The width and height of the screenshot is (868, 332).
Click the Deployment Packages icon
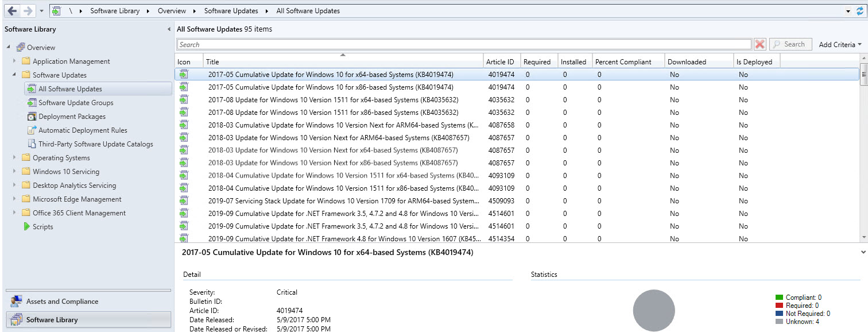32,117
